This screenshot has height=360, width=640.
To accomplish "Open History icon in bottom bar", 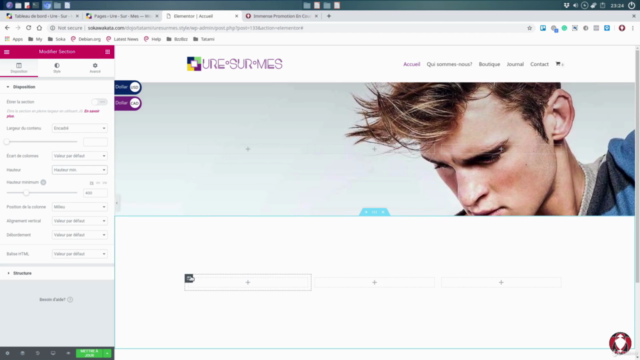I will 38,353.
